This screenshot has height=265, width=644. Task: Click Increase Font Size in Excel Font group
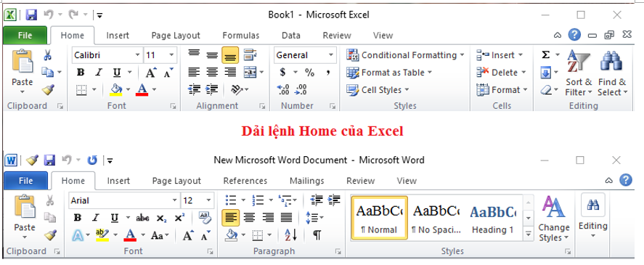151,73
